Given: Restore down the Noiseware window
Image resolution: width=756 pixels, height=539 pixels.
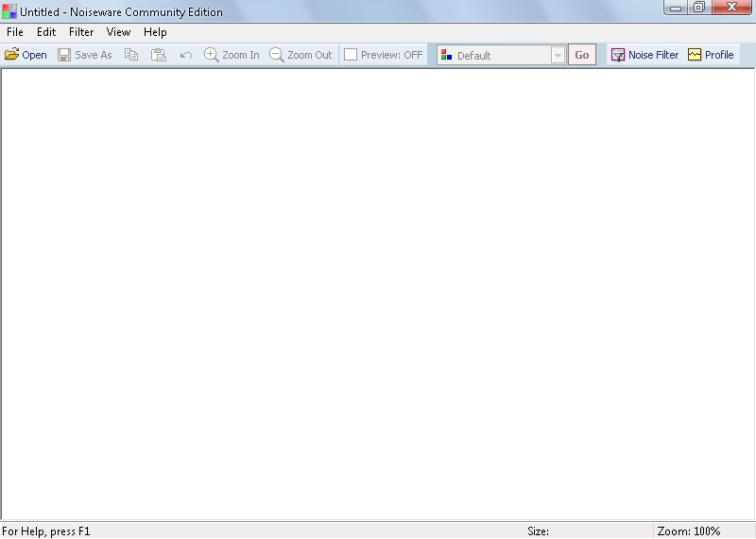Looking at the screenshot, I should click(x=699, y=8).
